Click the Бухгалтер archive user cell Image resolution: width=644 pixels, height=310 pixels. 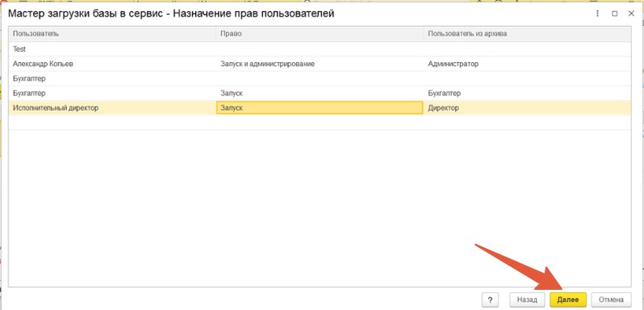[x=527, y=93]
